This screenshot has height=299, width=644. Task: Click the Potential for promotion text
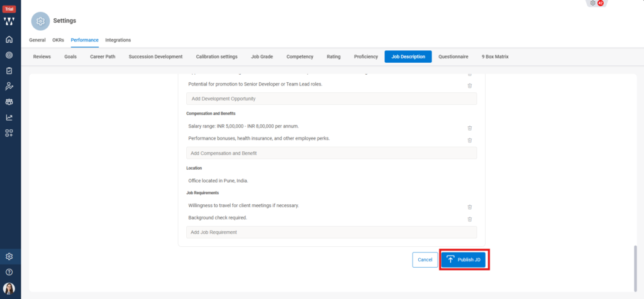click(255, 84)
